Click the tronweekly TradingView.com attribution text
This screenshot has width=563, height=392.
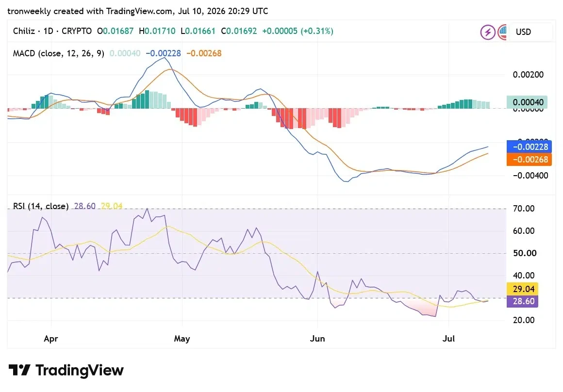137,11
